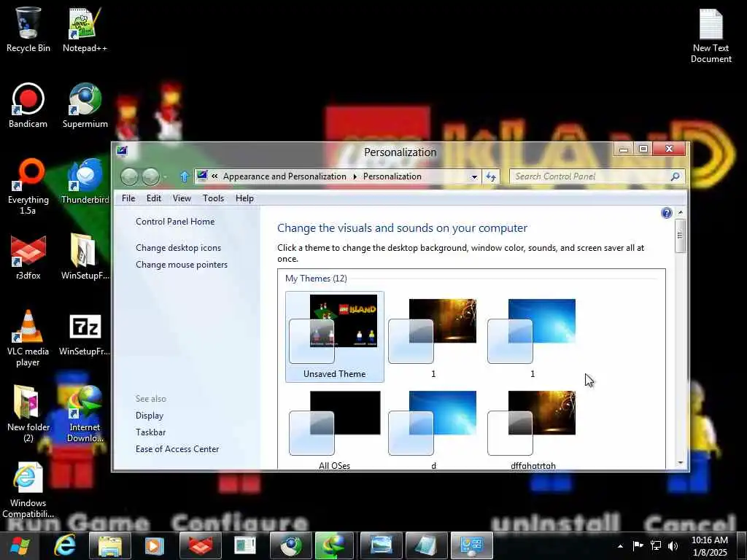747x560 pixels.
Task: Launch Notepad++ from the desktop
Action: [x=85, y=29]
